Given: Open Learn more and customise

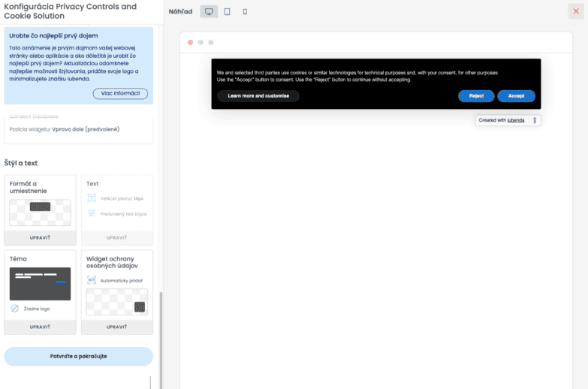Looking at the screenshot, I should (x=258, y=96).
